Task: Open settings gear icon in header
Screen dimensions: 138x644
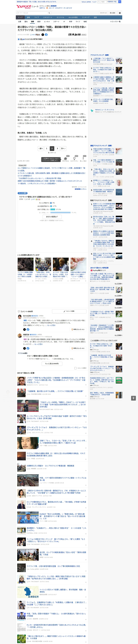Action: click(120, 13)
